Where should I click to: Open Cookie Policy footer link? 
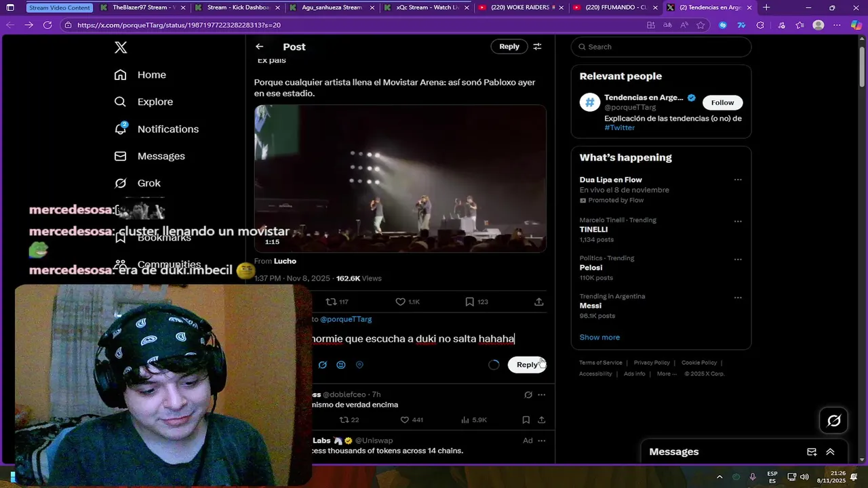699,363
